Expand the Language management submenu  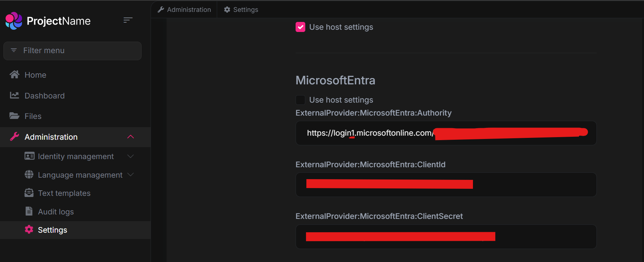point(131,175)
